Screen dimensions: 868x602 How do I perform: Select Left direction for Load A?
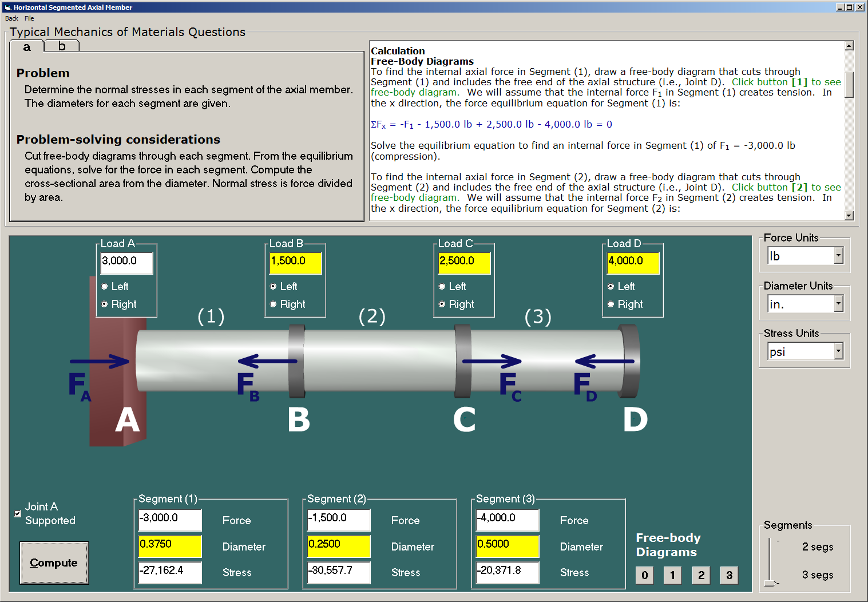[104, 286]
